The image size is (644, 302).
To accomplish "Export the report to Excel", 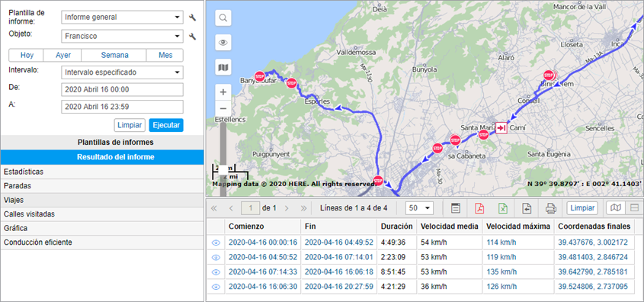I will (503, 208).
